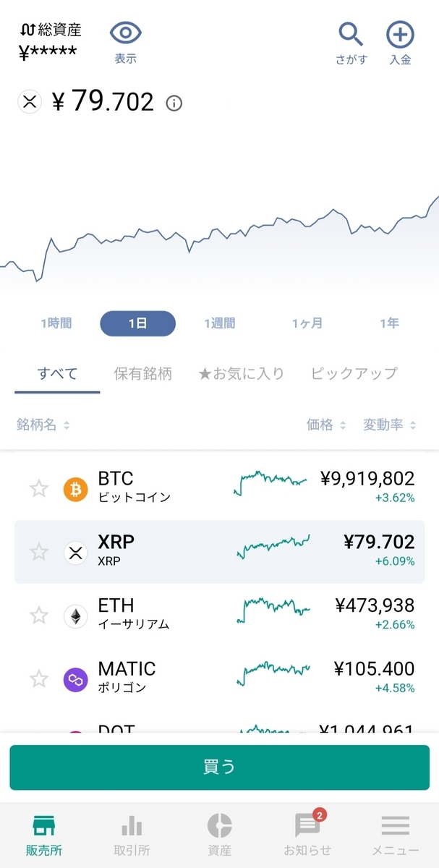Open the search (さがす) magnifier icon
The width and height of the screenshot is (439, 868).
351,35
